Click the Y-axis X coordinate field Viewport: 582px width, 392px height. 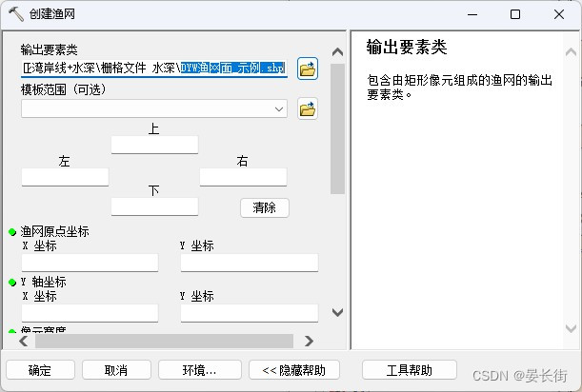click(x=90, y=313)
